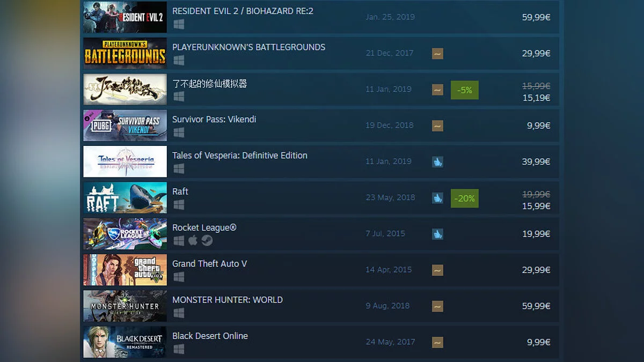Click the mixed review icon for Grand Theft Auto V
644x362 pixels.
tap(437, 270)
